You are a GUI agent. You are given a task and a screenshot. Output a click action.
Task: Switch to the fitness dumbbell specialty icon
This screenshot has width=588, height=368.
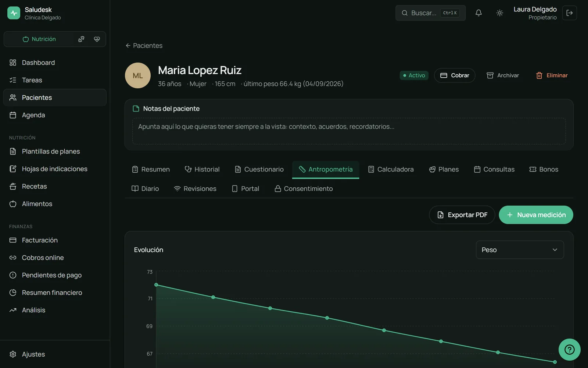tap(81, 39)
